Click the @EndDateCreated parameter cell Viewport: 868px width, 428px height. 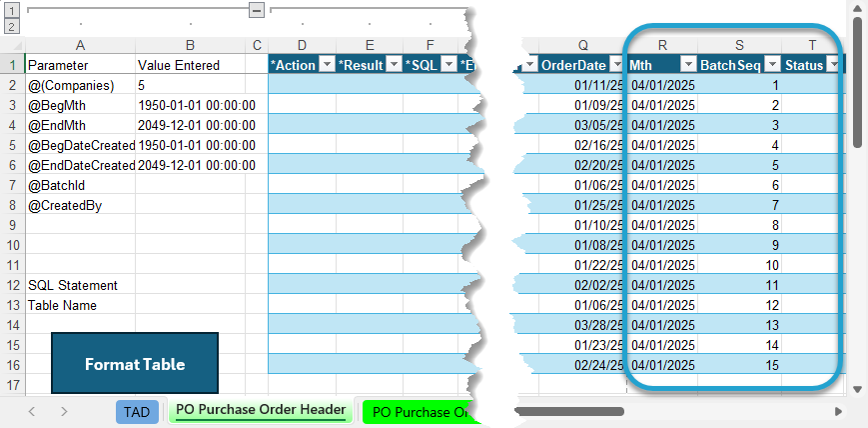80,165
